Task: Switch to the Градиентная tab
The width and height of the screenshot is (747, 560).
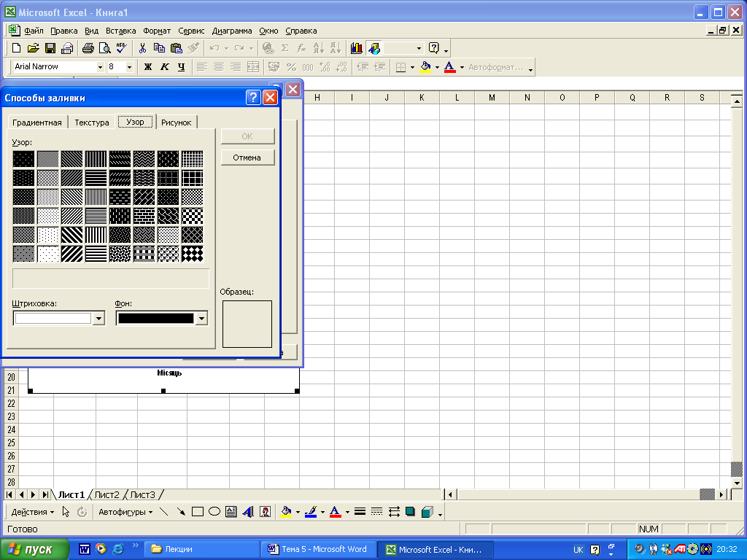Action: click(37, 122)
